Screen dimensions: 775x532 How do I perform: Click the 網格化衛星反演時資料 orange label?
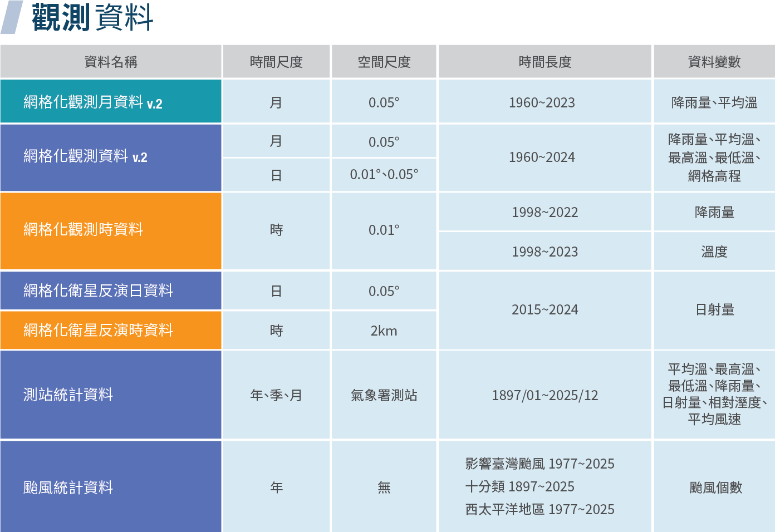(x=99, y=331)
